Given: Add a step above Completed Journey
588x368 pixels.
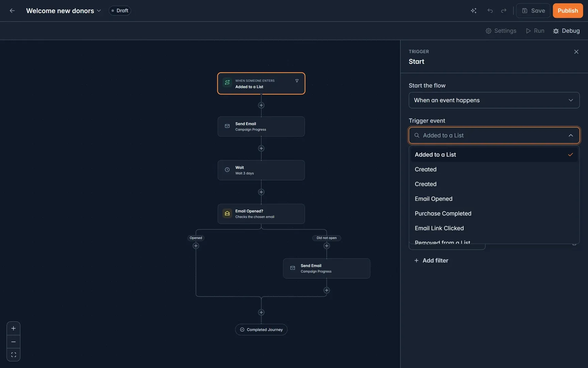Looking at the screenshot, I should click(x=261, y=312).
